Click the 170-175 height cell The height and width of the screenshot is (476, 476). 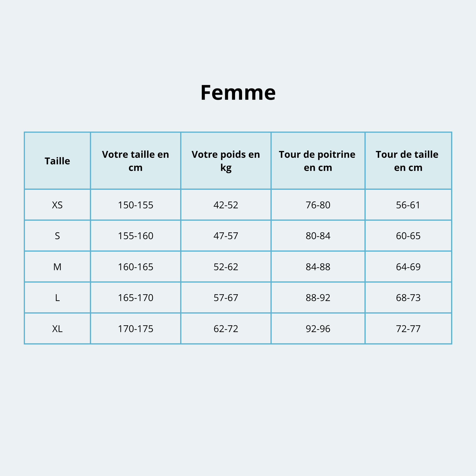pyautogui.click(x=136, y=329)
